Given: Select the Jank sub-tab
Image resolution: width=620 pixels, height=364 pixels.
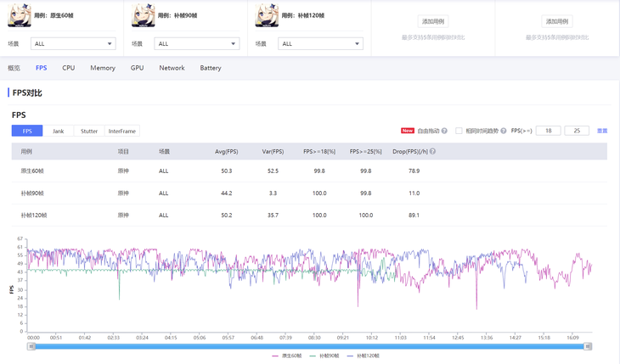Looking at the screenshot, I should pyautogui.click(x=58, y=132).
